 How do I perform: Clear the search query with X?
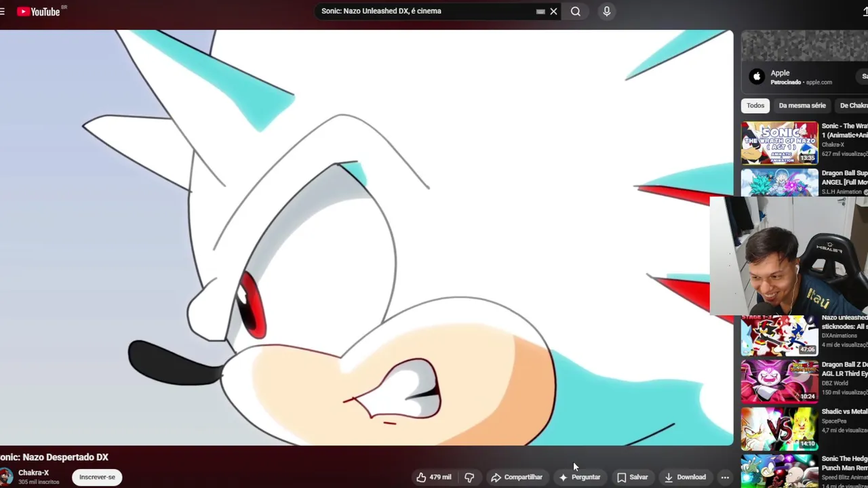(x=553, y=12)
